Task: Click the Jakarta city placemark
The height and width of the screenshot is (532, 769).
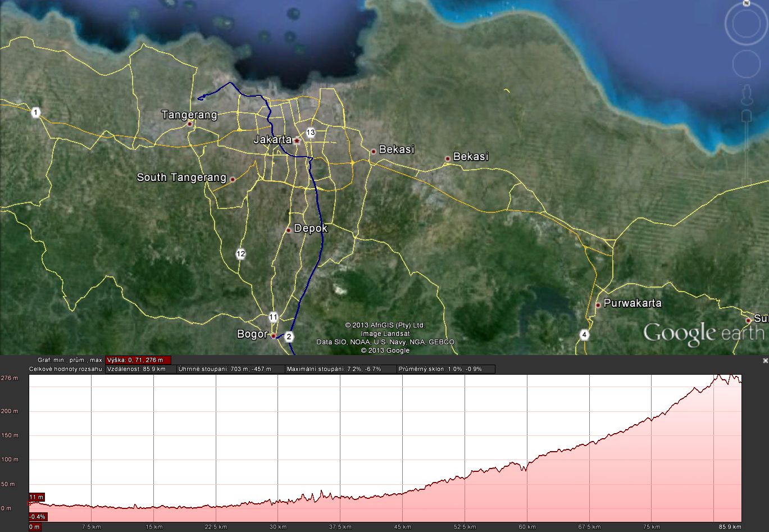Action: (x=297, y=140)
